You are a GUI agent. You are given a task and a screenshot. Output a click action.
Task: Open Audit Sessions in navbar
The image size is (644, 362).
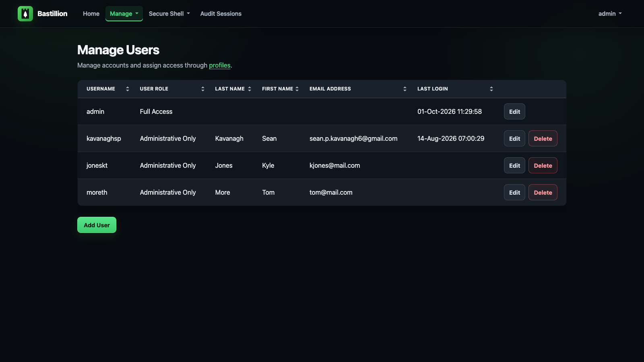[221, 14]
